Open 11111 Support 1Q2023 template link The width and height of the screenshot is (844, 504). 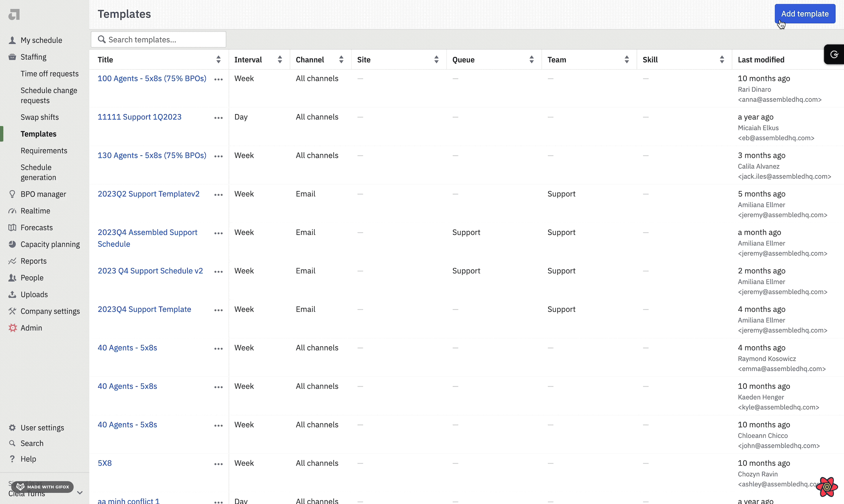tap(140, 117)
